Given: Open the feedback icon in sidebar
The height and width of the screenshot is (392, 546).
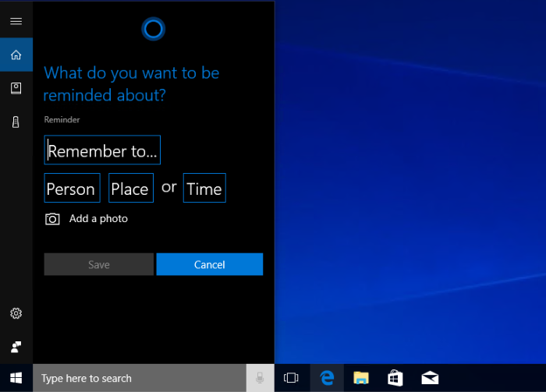Looking at the screenshot, I should coord(16,347).
